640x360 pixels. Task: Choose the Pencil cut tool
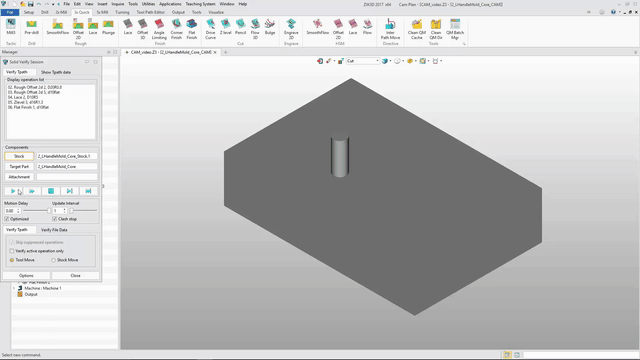click(240, 27)
